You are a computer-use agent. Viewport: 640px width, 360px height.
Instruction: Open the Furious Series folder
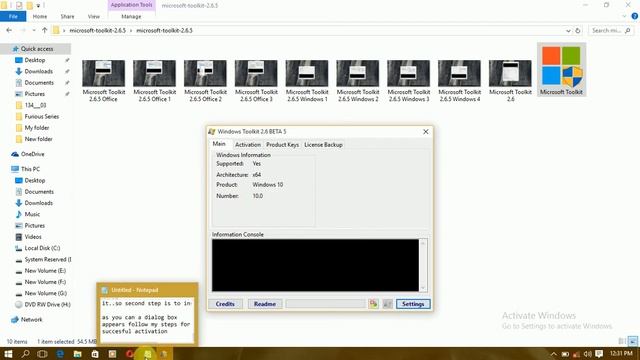[42, 116]
